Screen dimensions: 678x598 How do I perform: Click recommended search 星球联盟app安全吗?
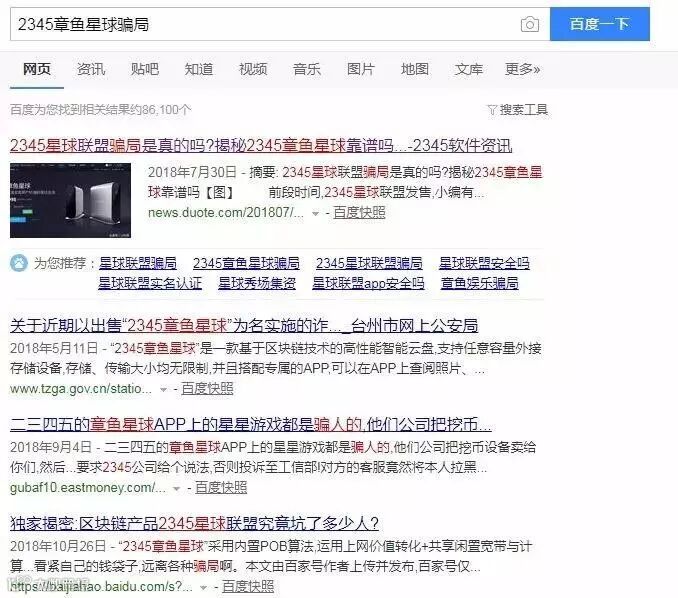(368, 283)
